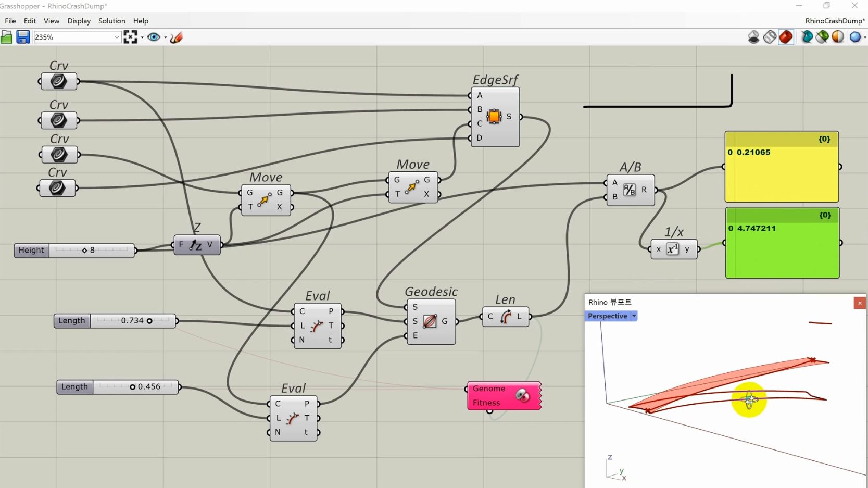868x488 pixels.
Task: Open the View menu
Action: pos(52,21)
